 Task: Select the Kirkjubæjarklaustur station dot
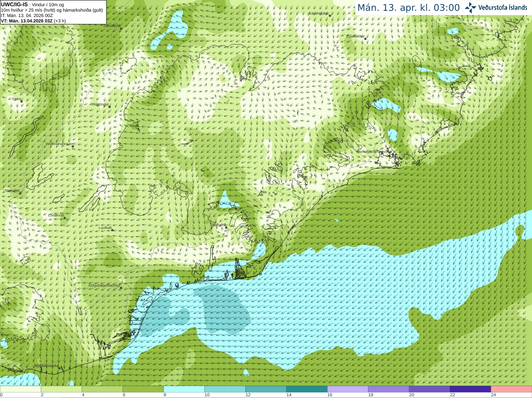click(121, 288)
